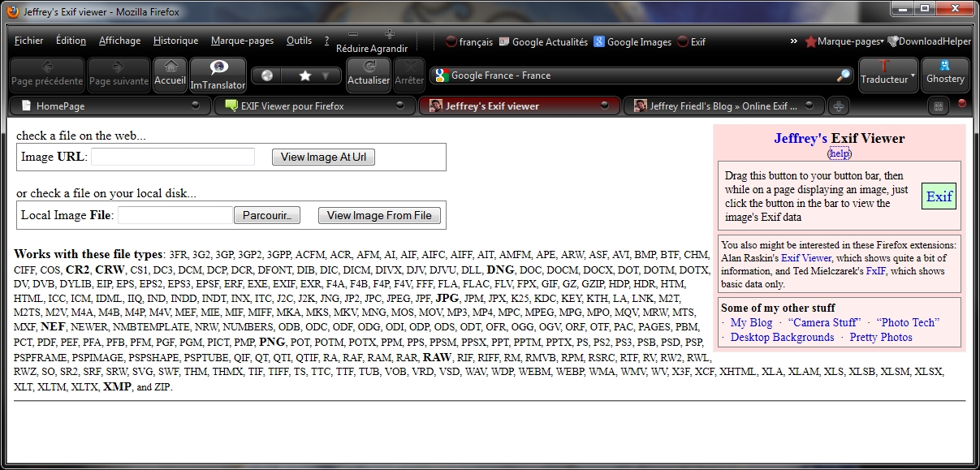
Task: Show more bookmarks with the chevron
Action: [x=793, y=41]
